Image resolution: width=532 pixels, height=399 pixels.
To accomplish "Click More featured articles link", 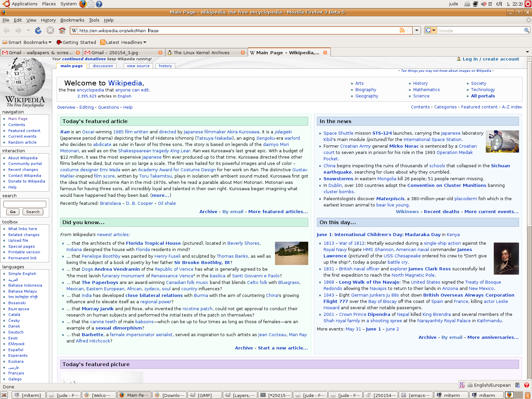I will point(278,211).
